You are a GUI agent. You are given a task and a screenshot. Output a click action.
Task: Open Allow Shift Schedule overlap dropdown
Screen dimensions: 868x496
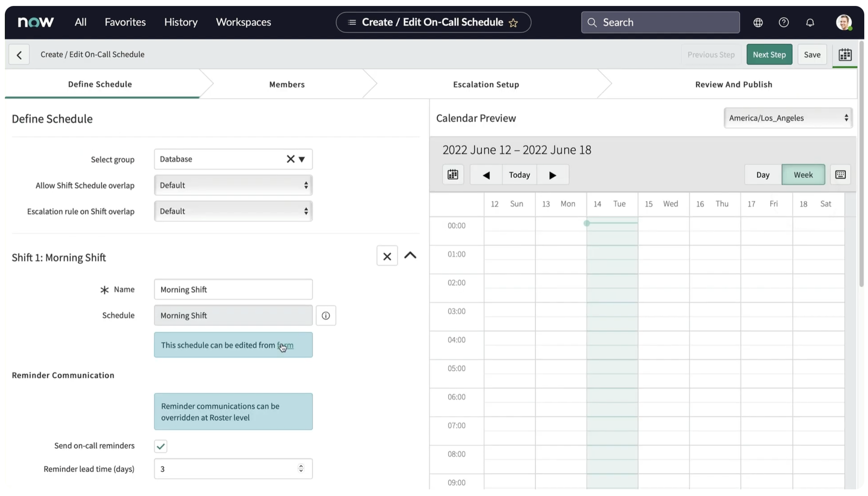coord(233,185)
